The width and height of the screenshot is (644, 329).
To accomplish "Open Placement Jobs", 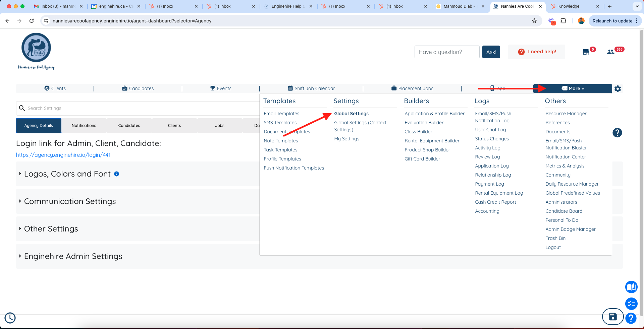I will (412, 88).
